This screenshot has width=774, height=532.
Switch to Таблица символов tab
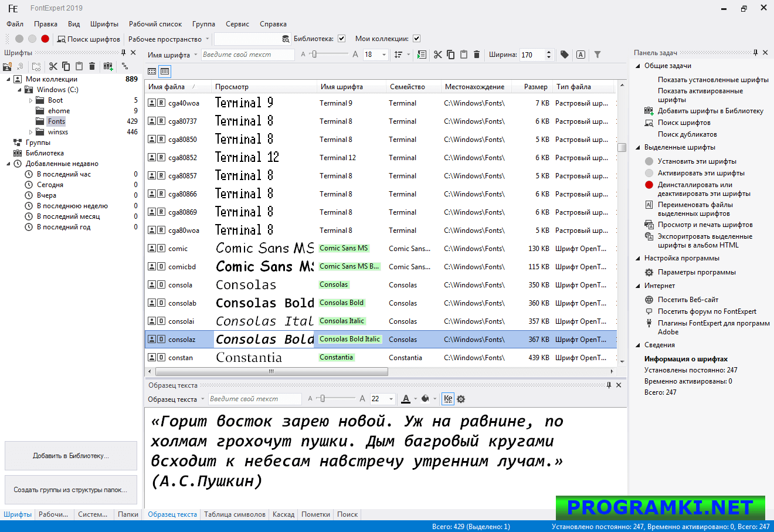235,514
